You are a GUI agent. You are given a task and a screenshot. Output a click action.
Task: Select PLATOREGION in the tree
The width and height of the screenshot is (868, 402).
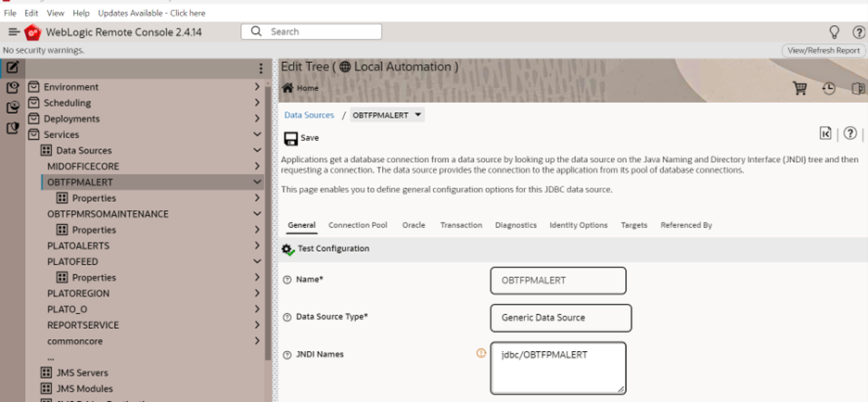point(78,293)
